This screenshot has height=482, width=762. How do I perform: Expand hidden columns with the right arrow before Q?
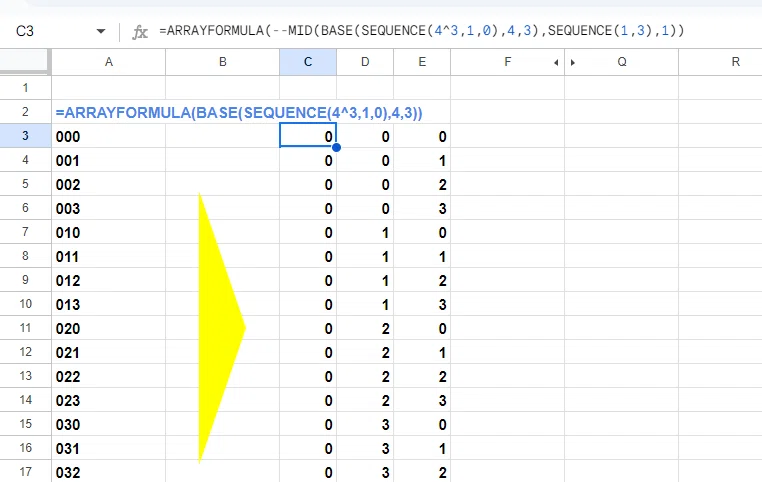pos(573,62)
